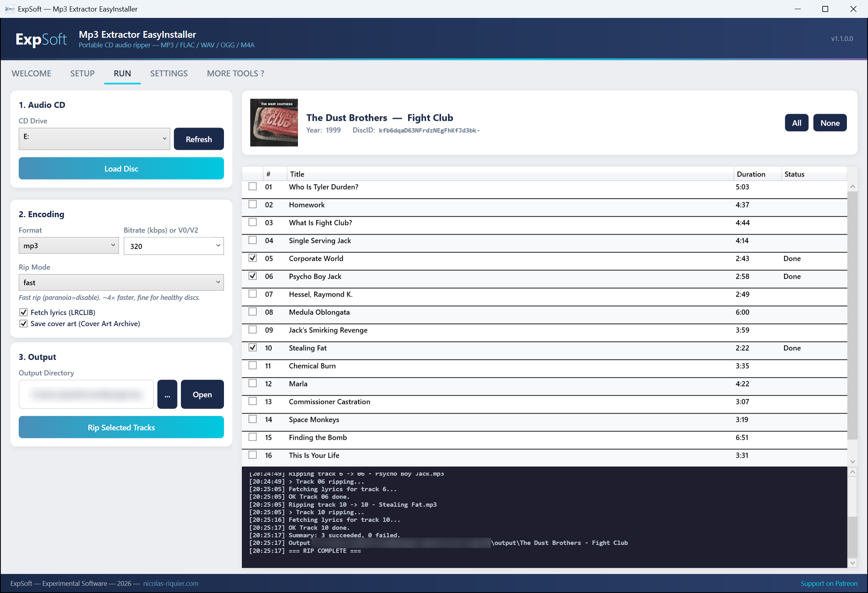Click the Output Directory input field
Image resolution: width=868 pixels, height=593 pixels.
coord(86,394)
